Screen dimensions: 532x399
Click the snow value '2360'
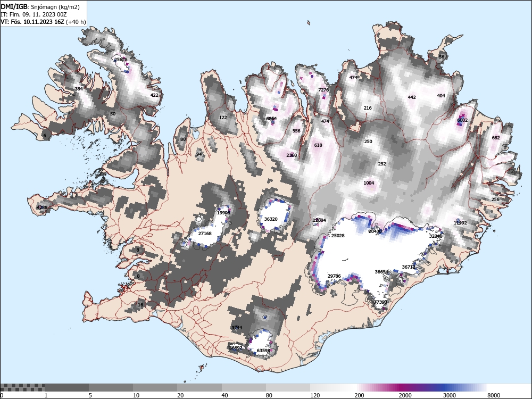[x=292, y=155]
